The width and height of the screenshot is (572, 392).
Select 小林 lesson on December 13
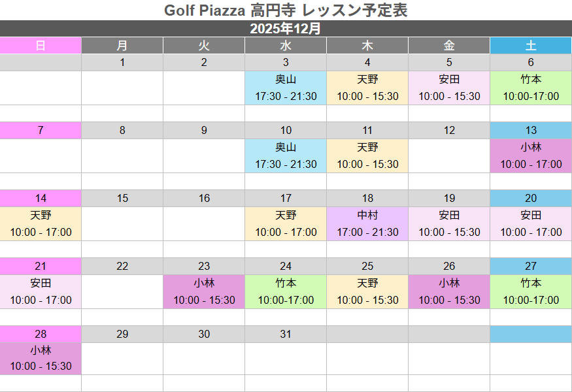click(x=531, y=156)
